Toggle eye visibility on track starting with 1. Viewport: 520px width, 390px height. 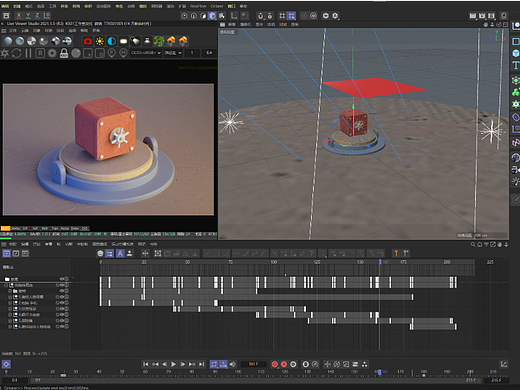[x=62, y=297]
